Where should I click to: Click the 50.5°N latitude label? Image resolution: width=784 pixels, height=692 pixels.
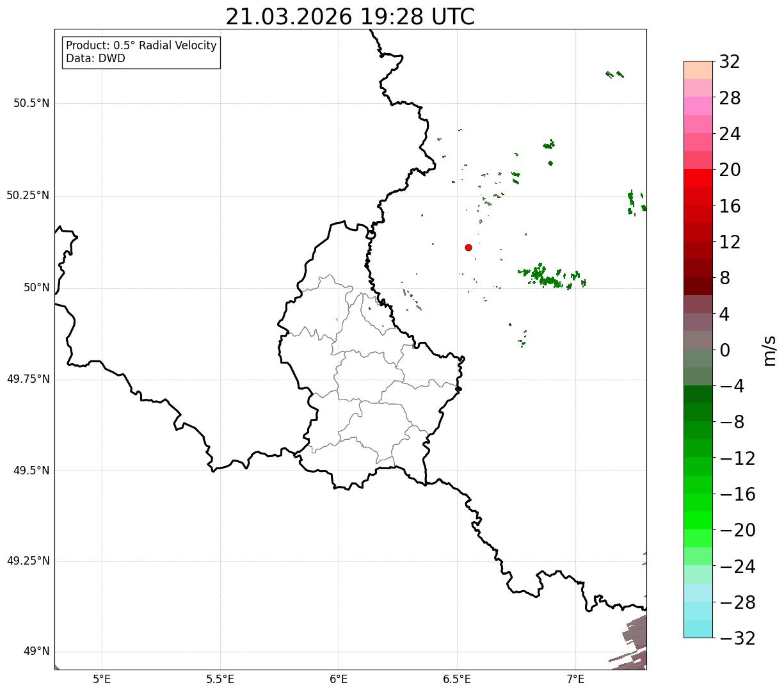point(31,103)
